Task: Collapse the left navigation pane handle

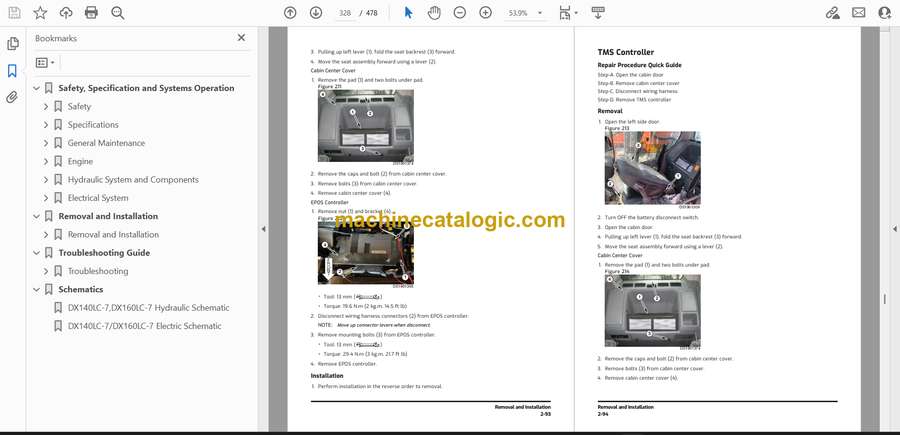Action: point(263,229)
